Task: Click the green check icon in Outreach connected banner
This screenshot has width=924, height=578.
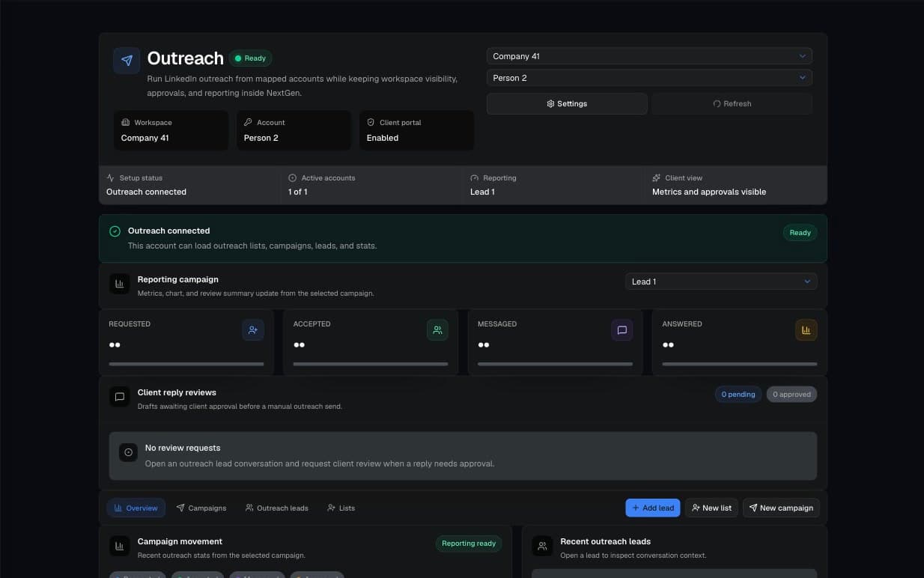Action: click(115, 231)
